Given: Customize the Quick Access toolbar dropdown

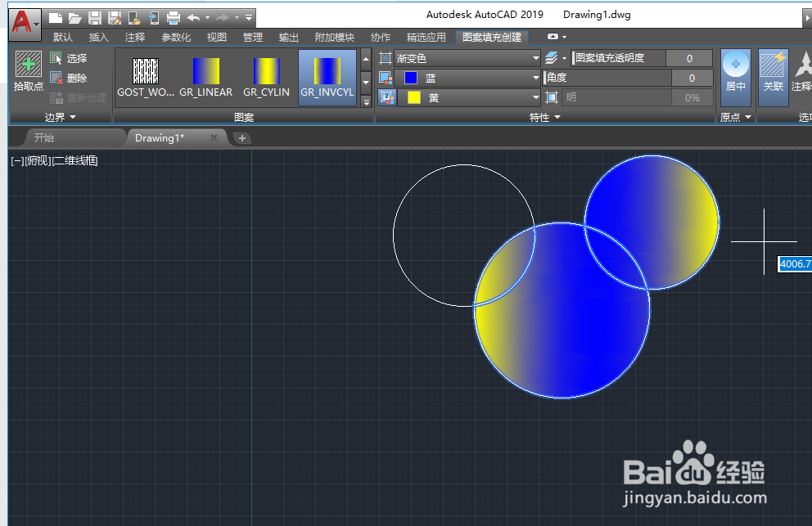Looking at the screenshot, I should pyautogui.click(x=249, y=18).
